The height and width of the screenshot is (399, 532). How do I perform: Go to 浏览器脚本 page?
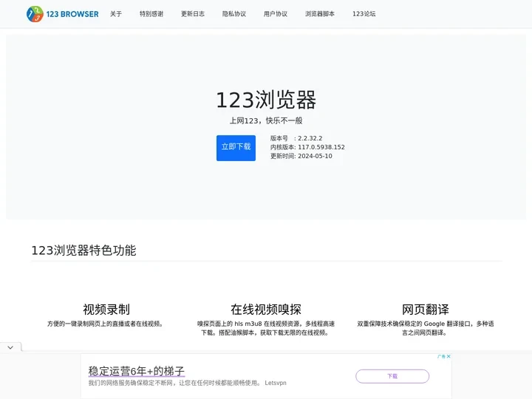pos(320,14)
